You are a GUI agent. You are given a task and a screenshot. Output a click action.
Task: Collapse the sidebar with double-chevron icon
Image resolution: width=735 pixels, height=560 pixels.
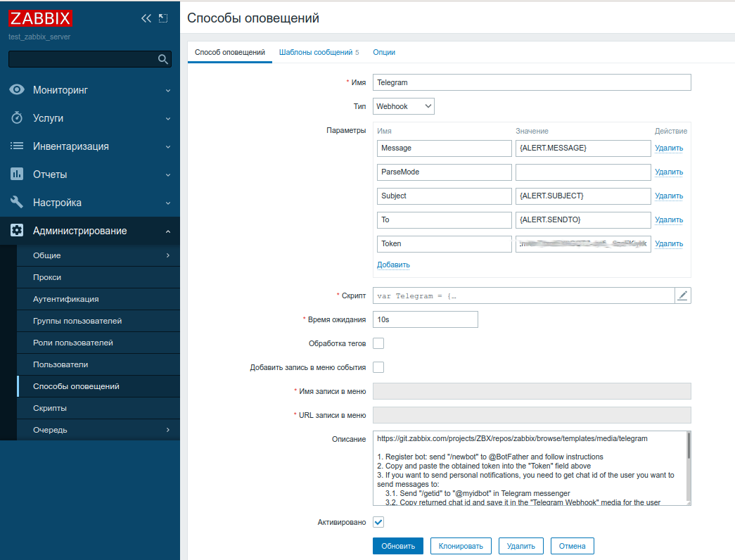[x=146, y=18]
